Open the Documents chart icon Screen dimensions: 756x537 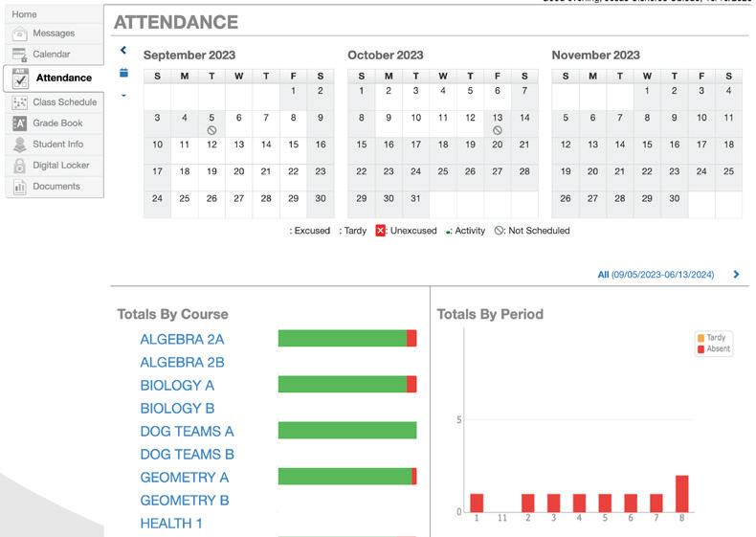[x=20, y=187]
